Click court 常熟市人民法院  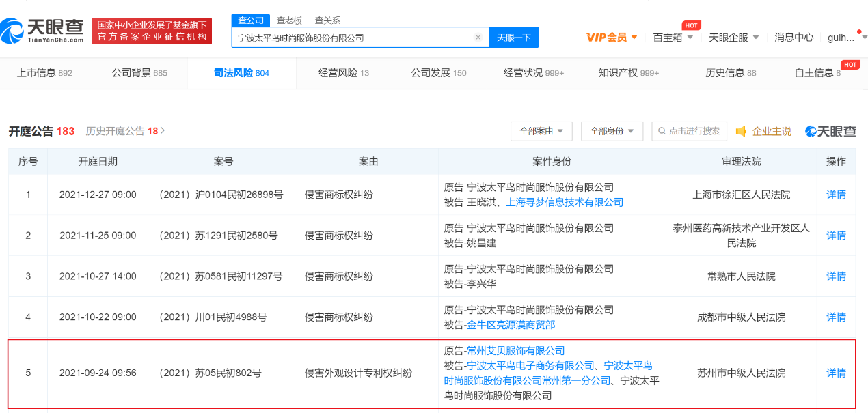coord(741,276)
